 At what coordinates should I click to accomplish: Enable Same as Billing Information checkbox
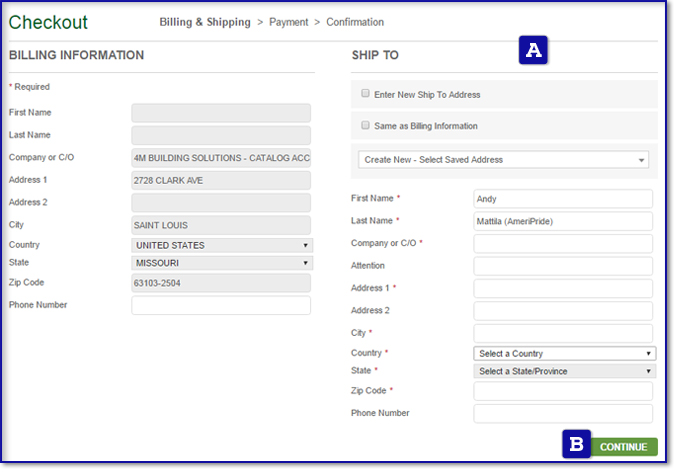[366, 126]
